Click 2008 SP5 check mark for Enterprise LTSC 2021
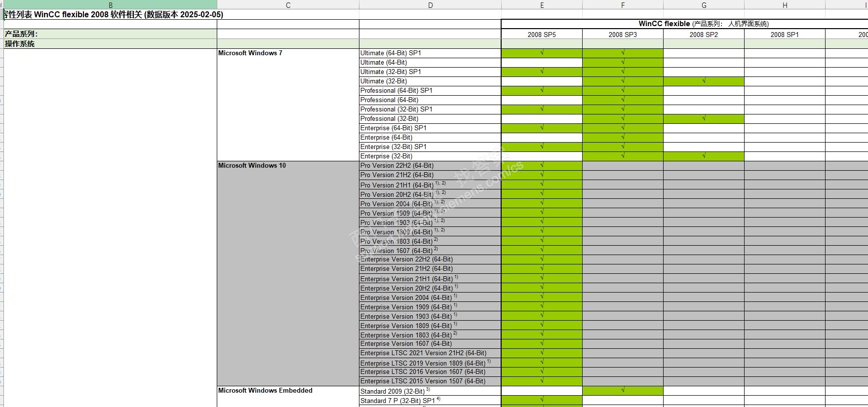Screen dimensions: 868x407 pos(542,352)
